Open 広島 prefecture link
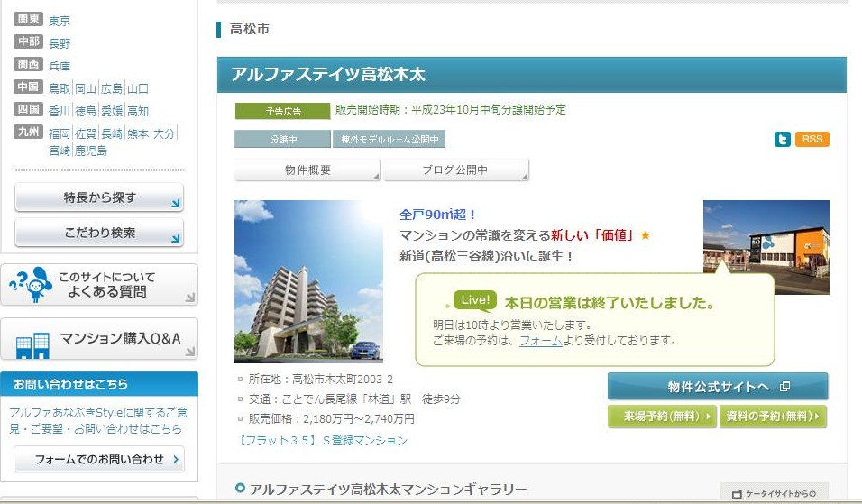Screen dimensions: 862x504 coord(112,88)
